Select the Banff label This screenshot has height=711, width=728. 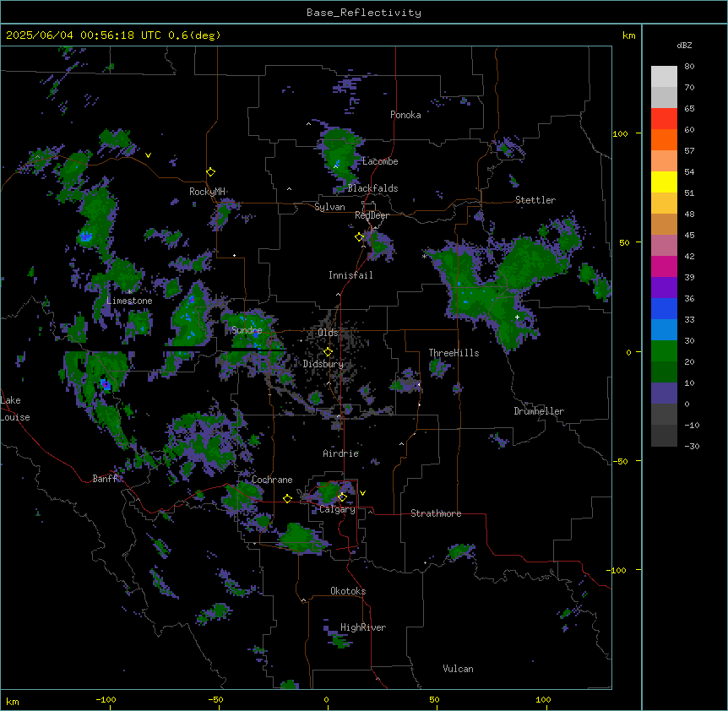pos(106,479)
